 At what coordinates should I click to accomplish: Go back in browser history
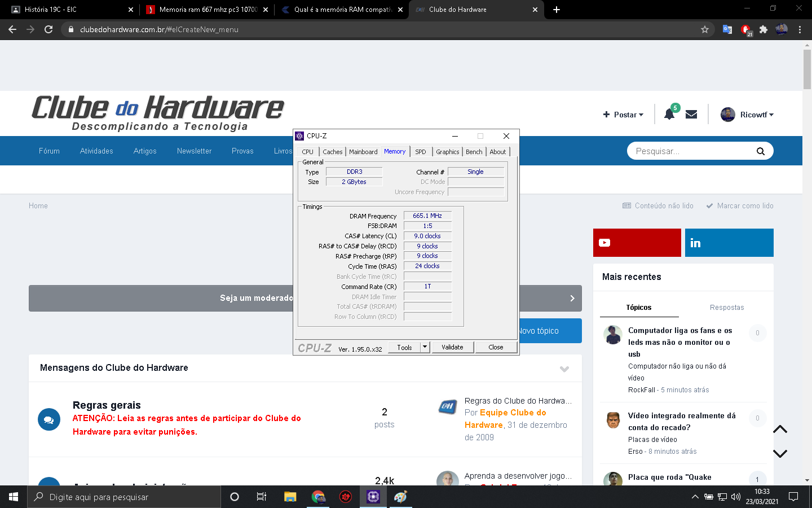(12, 29)
